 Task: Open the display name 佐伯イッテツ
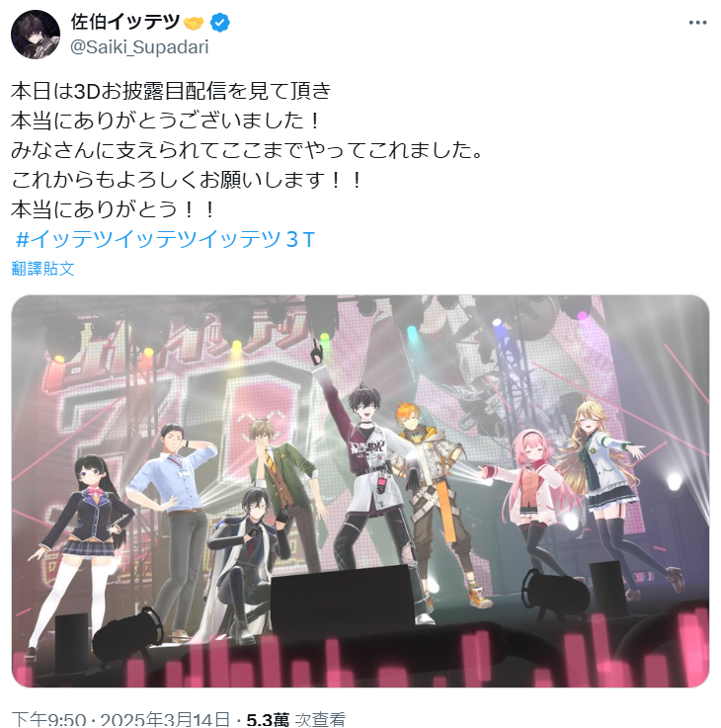(124, 22)
